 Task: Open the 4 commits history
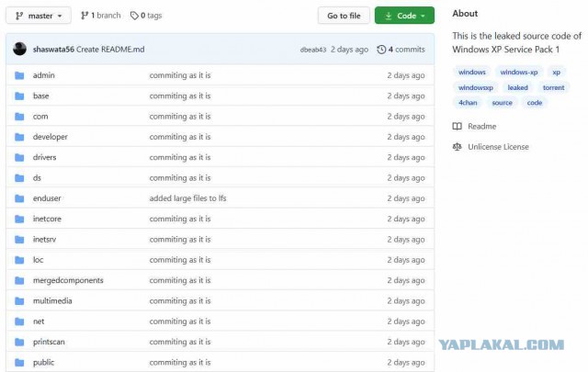tap(401, 50)
